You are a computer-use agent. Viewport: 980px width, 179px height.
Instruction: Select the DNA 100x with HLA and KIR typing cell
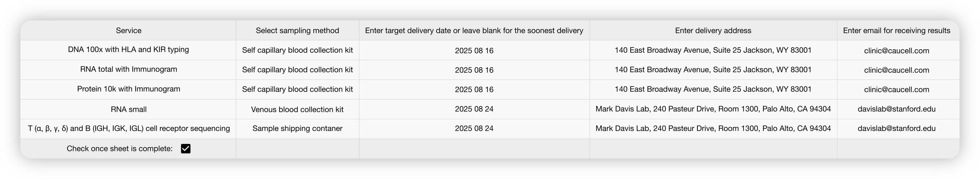129,50
